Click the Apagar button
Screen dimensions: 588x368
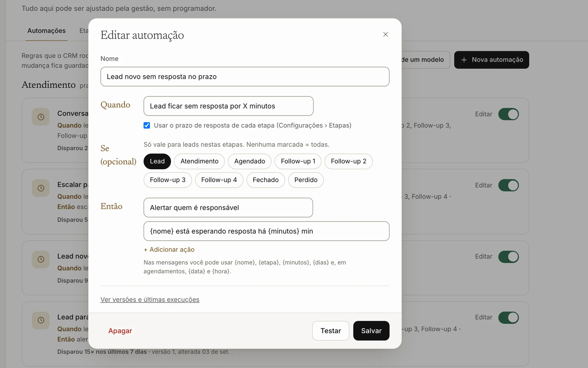tap(120, 331)
